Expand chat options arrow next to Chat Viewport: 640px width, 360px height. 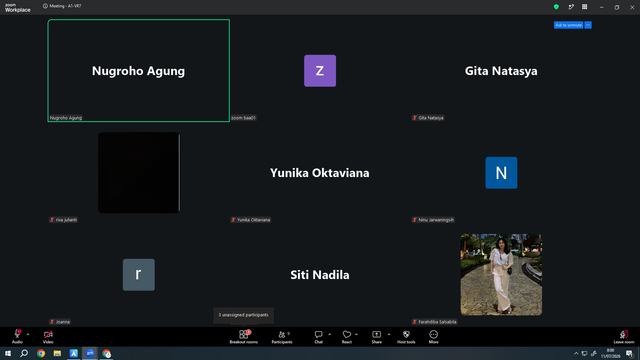click(x=329, y=334)
